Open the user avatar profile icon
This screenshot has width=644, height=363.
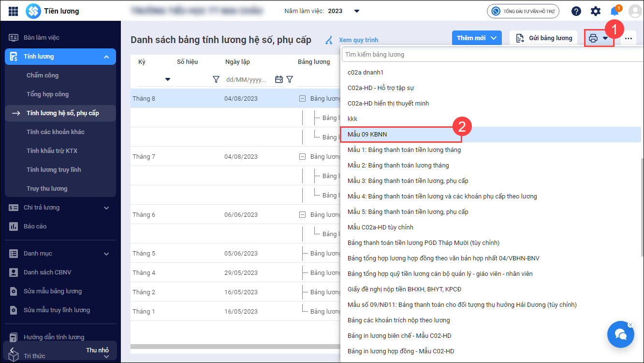pos(634,11)
